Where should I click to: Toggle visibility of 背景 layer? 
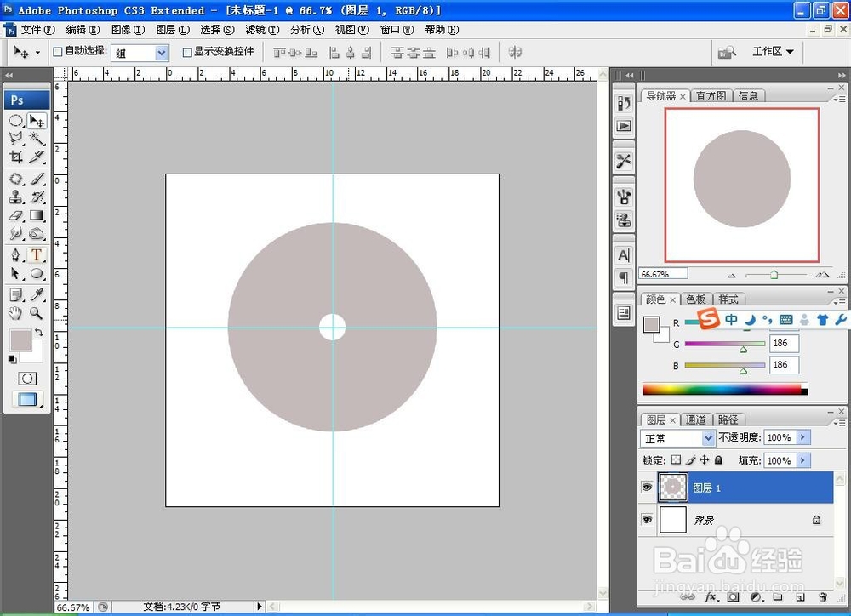[x=647, y=519]
